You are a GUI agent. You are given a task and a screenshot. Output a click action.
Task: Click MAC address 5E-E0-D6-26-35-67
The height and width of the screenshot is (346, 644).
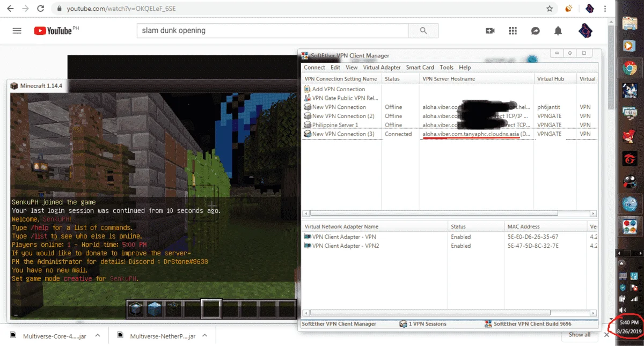[532, 237]
